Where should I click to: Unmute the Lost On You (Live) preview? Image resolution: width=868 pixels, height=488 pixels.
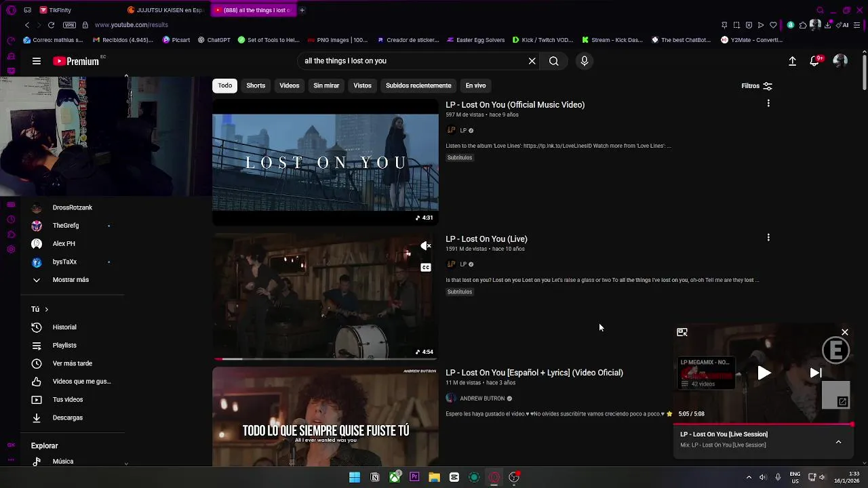425,246
